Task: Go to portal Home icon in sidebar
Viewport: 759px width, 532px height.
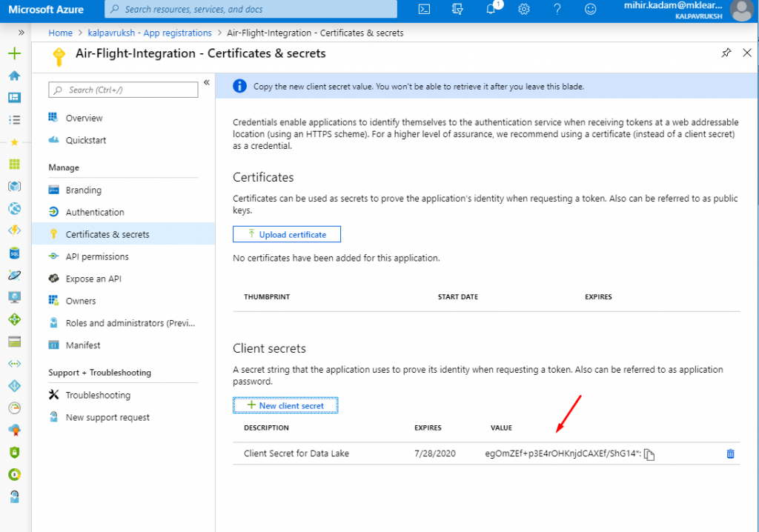Action: (x=15, y=76)
